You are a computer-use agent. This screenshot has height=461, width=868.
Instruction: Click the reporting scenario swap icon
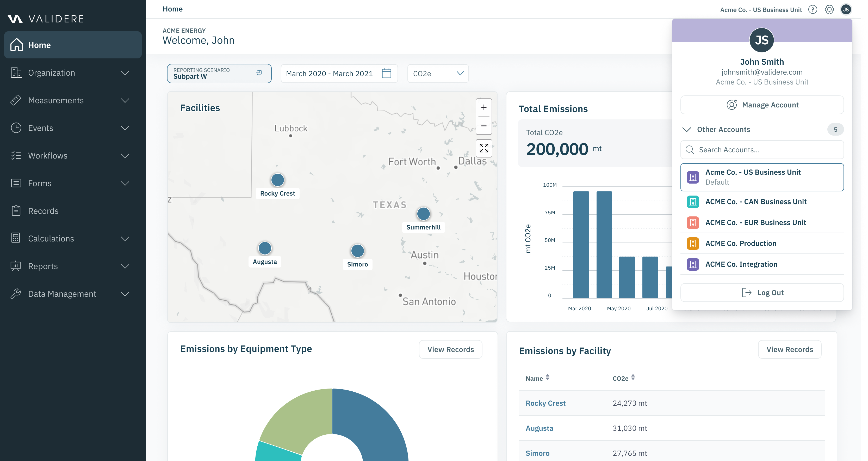(259, 73)
